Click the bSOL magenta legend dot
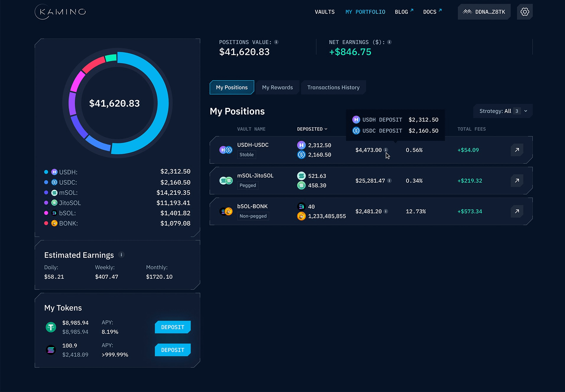The height and width of the screenshot is (392, 565). tap(46, 213)
